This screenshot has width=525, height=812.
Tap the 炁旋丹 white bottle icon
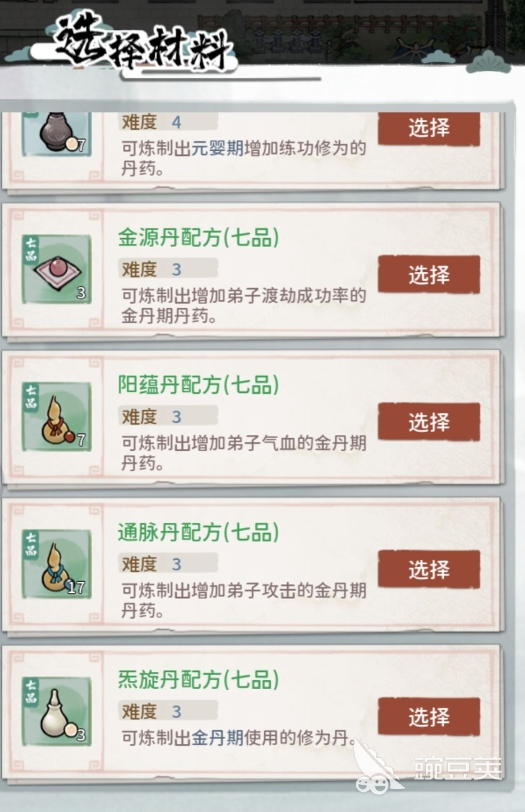[57, 711]
